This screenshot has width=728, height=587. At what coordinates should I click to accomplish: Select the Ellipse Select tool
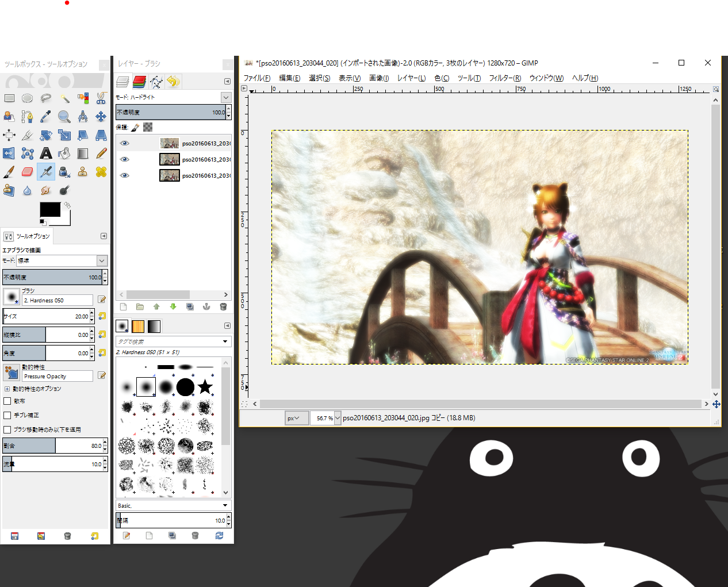coord(28,98)
